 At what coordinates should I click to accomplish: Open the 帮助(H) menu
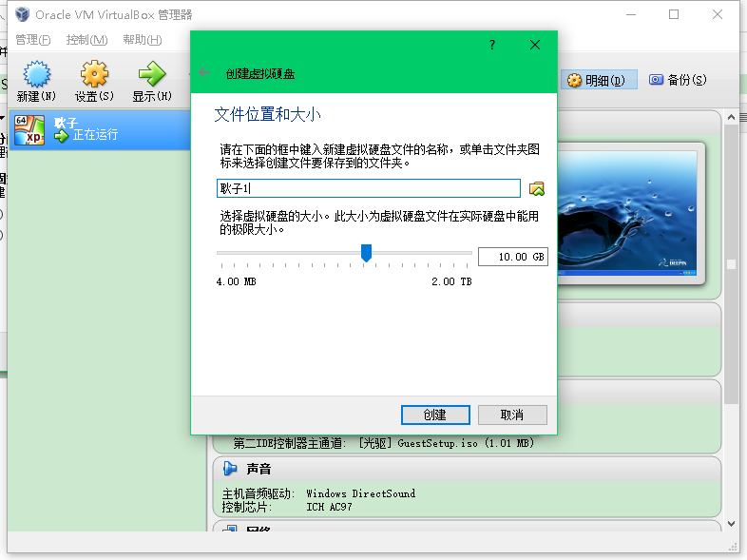point(143,40)
